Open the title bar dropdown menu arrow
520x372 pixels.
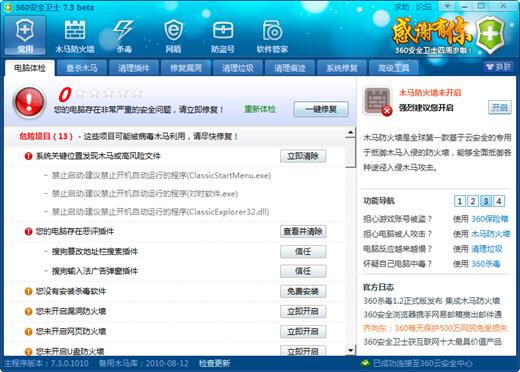[448, 6]
